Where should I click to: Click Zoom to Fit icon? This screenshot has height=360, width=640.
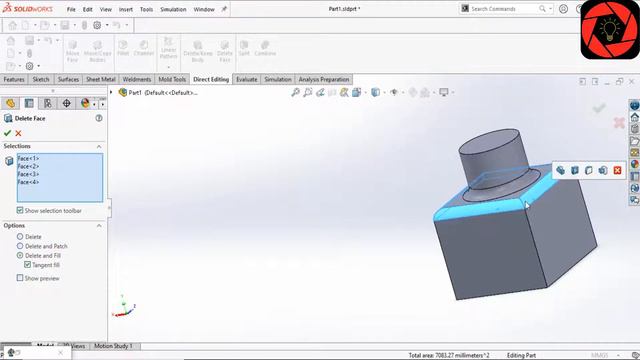click(x=295, y=93)
